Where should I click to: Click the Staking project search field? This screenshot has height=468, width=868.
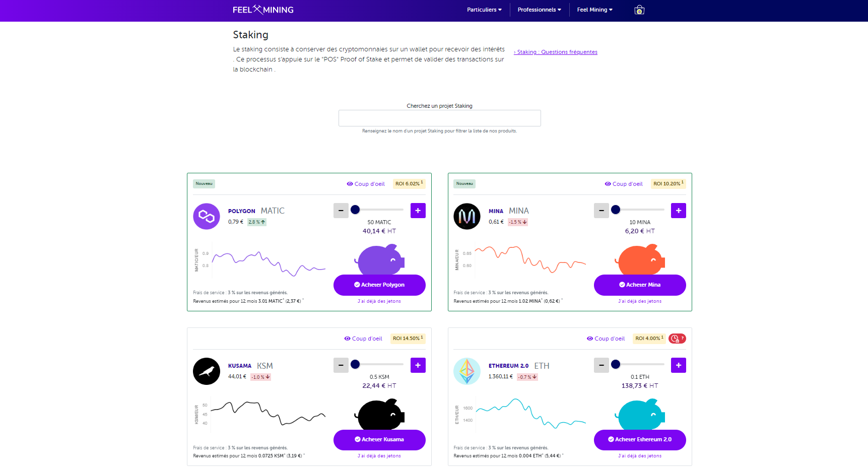click(x=439, y=118)
